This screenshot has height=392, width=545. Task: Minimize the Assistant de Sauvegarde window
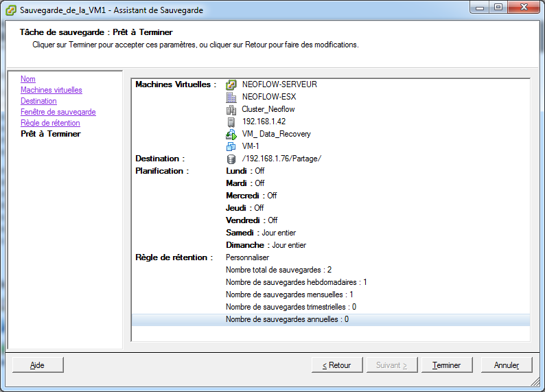pyautogui.click(x=480, y=8)
